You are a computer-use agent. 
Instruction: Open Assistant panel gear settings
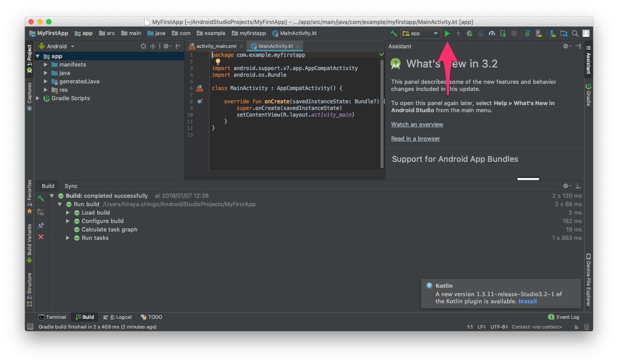tap(566, 46)
